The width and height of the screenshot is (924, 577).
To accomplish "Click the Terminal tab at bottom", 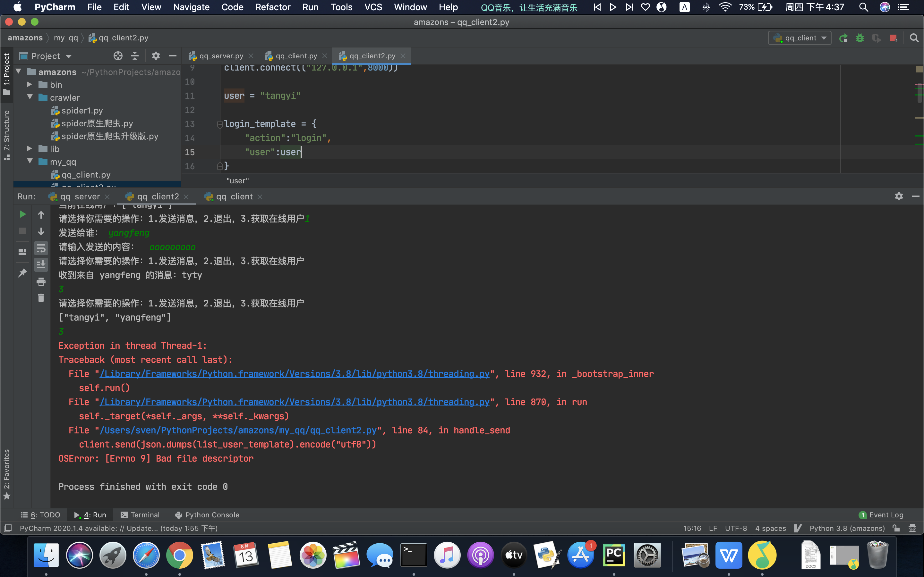I will [140, 515].
